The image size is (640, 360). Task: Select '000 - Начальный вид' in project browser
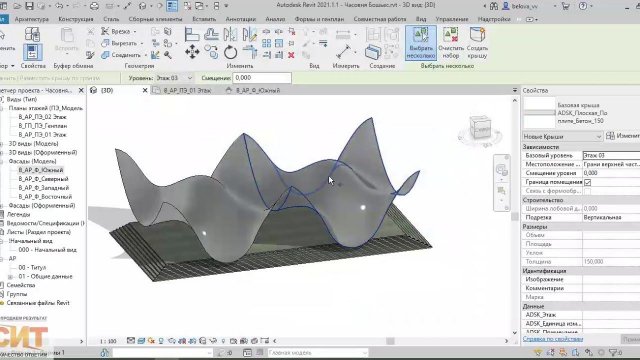tap(47, 250)
